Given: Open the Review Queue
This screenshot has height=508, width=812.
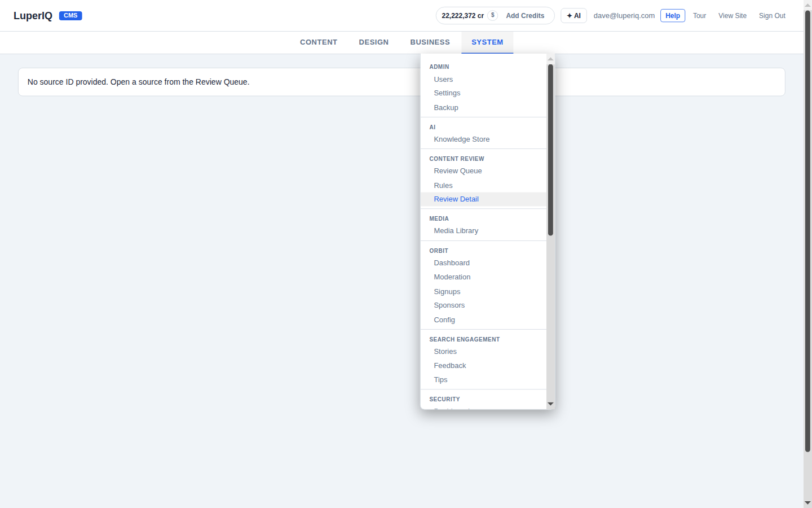Looking at the screenshot, I should 457,170.
